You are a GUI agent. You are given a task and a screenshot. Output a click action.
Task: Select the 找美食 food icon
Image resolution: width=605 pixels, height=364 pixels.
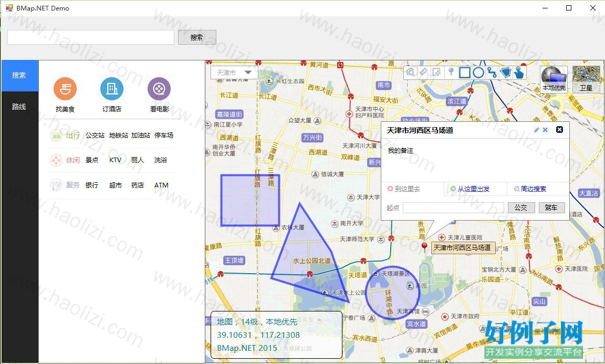[x=65, y=88]
